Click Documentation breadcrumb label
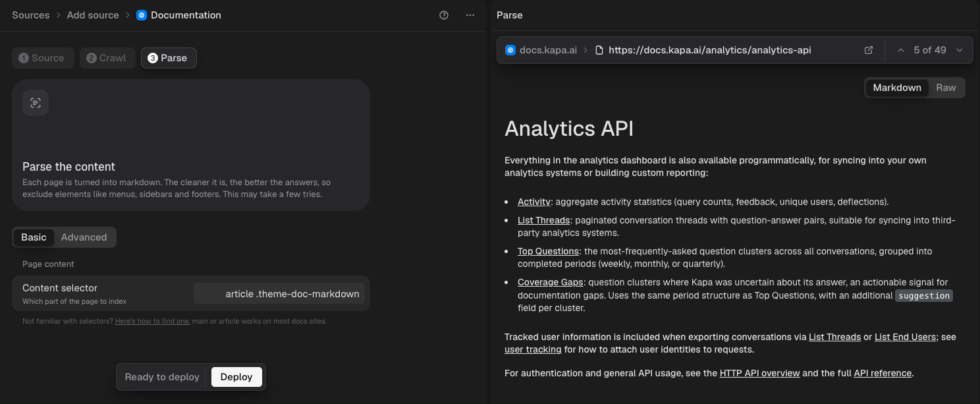Image resolution: width=980 pixels, height=404 pixels. 186,15
